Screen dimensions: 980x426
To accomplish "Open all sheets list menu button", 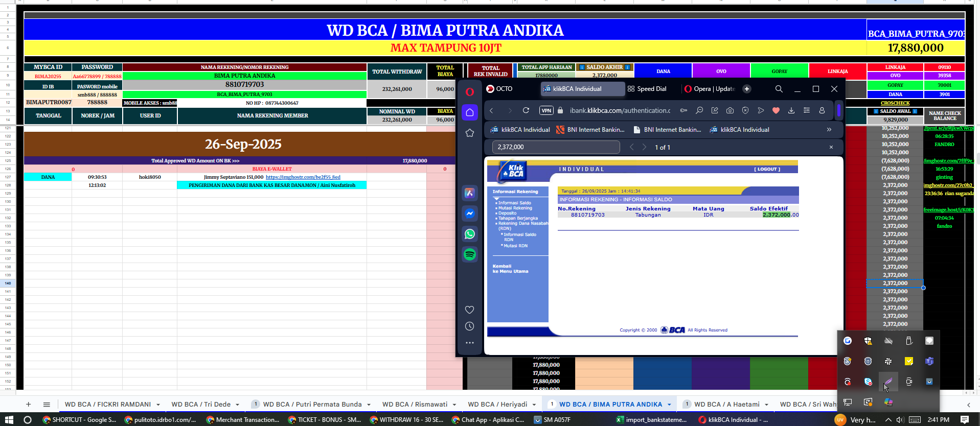I will (47, 405).
